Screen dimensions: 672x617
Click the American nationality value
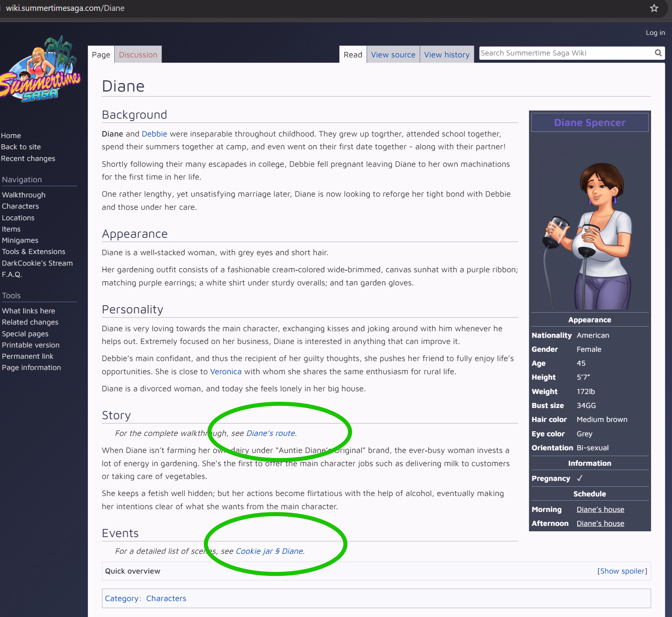click(593, 335)
